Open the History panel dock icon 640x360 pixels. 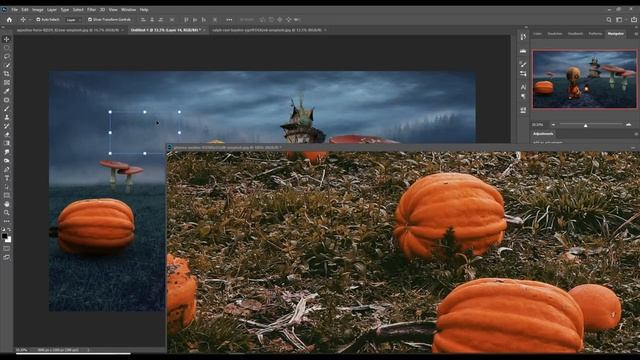(x=523, y=37)
